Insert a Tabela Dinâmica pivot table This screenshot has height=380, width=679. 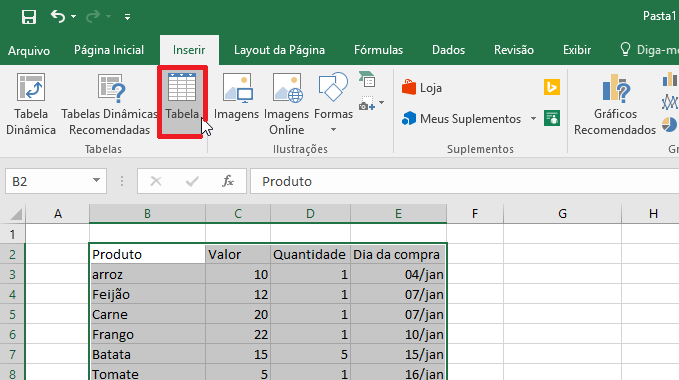tap(31, 104)
